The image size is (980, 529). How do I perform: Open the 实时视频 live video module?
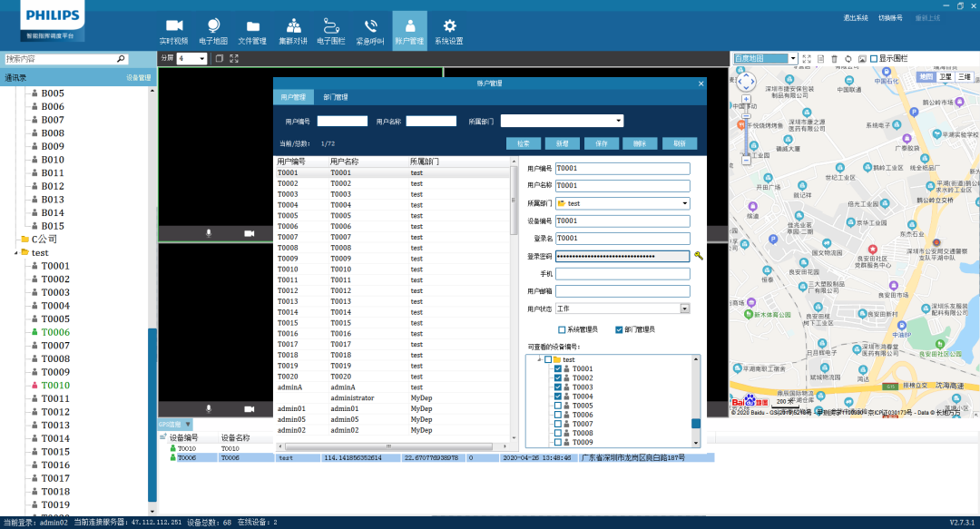[174, 31]
